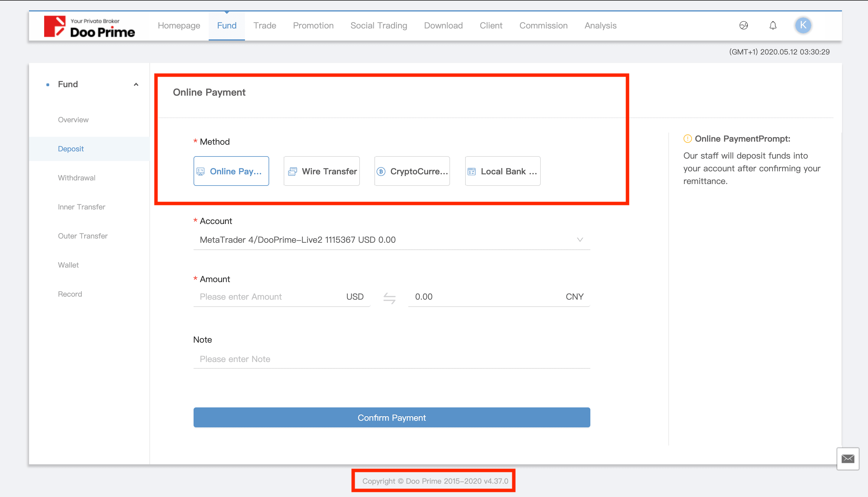Open the Commission tab
The width and height of the screenshot is (868, 497).
click(543, 26)
